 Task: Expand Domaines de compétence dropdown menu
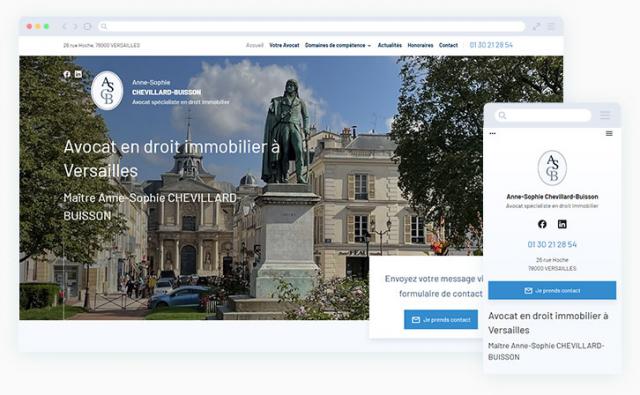pyautogui.click(x=338, y=45)
